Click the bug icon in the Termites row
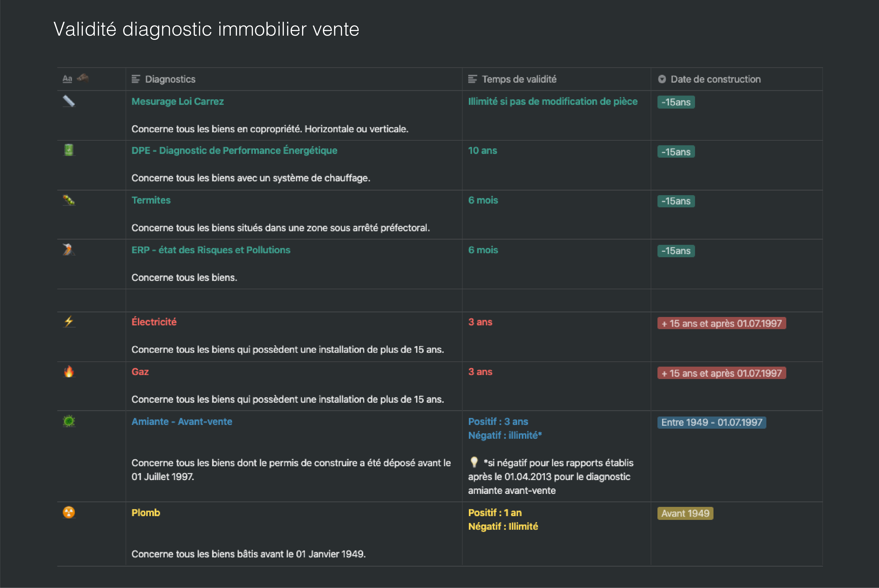 pos(69,200)
